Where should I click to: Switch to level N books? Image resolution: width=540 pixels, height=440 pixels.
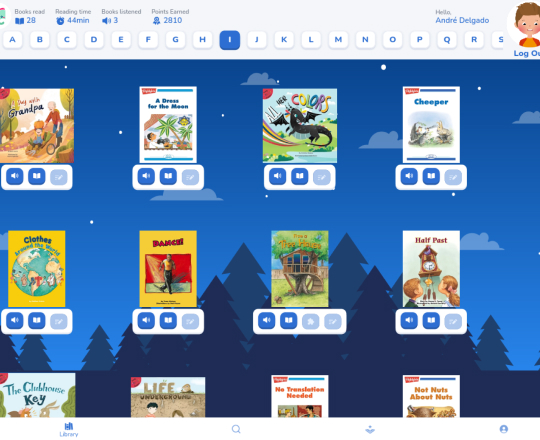click(365, 40)
